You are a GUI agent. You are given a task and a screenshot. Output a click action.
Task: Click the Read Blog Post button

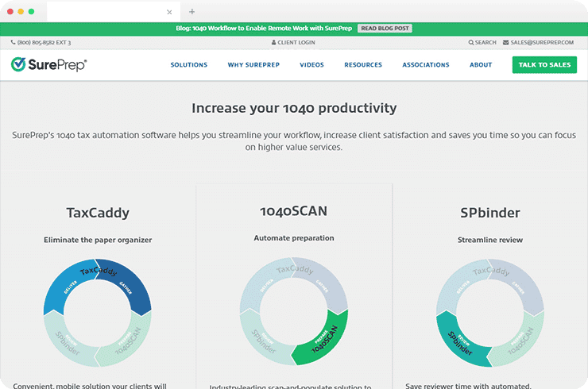(385, 29)
